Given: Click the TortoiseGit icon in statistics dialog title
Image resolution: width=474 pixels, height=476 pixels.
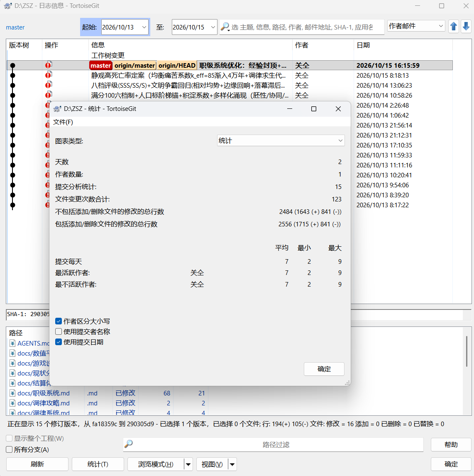Looking at the screenshot, I should 57,109.
